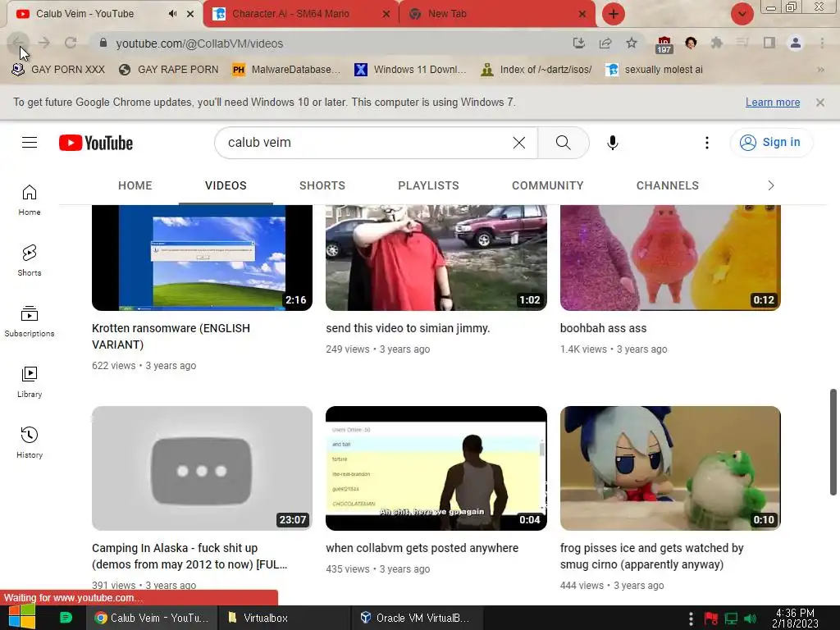This screenshot has width=840, height=630.
Task: Click the when collabvm gets posted anywhere title
Action: [422, 548]
